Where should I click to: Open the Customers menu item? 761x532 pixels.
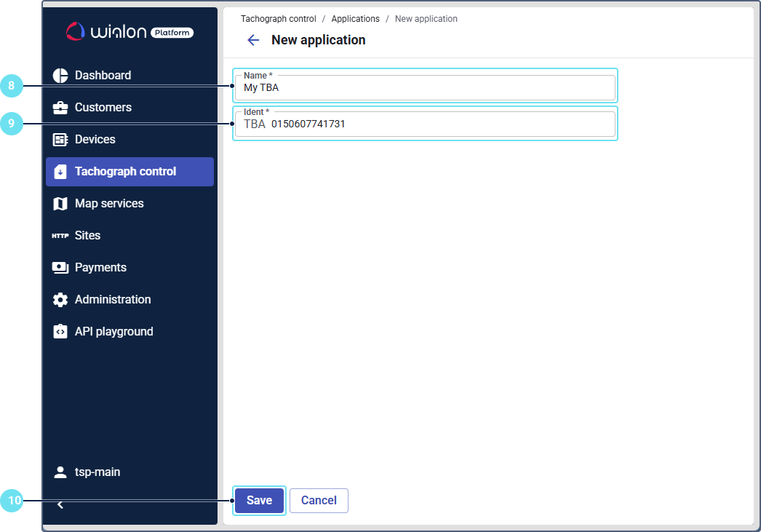[x=103, y=108]
